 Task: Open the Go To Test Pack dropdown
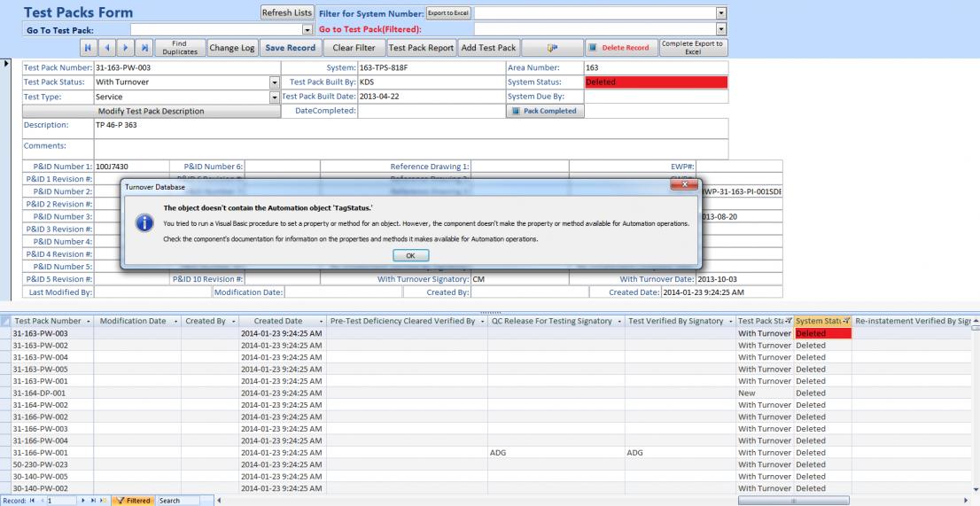tap(307, 29)
